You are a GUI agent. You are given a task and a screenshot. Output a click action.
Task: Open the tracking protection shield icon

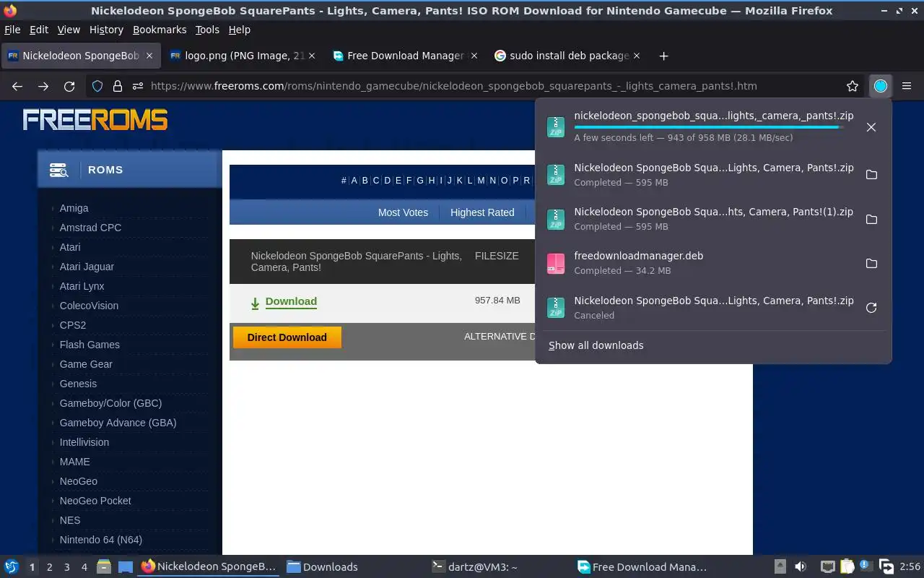coord(97,86)
